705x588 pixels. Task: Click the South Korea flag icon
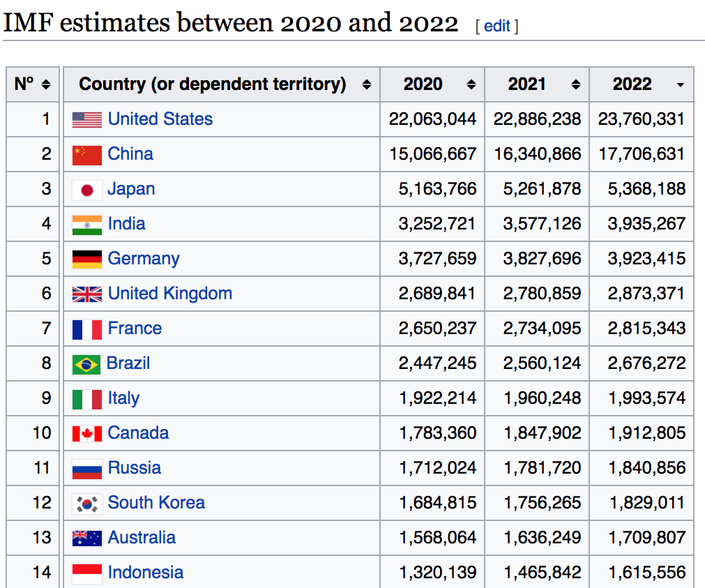coord(87,504)
